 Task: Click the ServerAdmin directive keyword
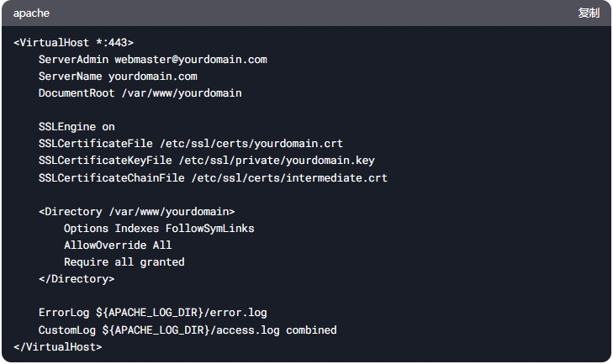(73, 60)
